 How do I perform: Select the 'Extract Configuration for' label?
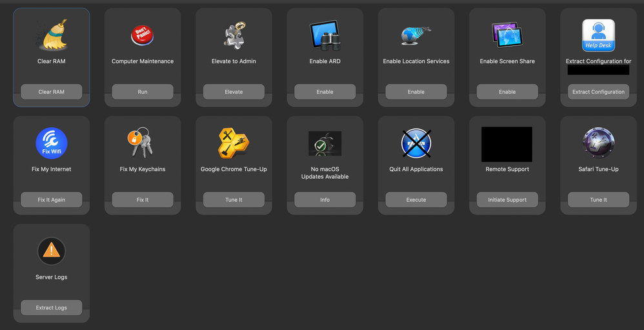[x=598, y=61]
